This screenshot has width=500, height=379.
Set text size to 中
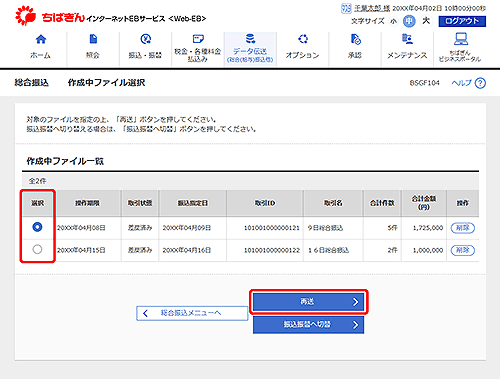[409, 21]
